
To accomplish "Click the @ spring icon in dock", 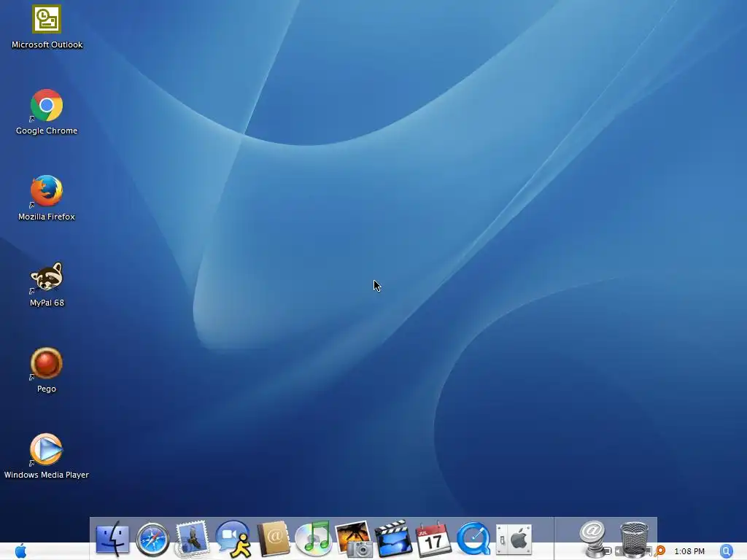I will 592,539.
